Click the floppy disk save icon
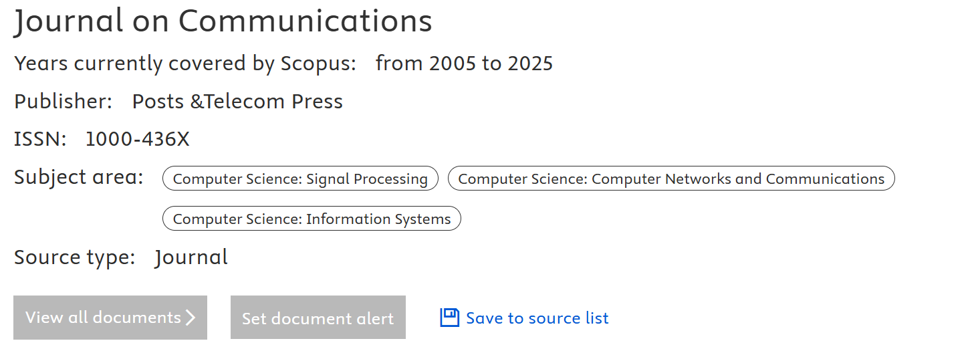 pyautogui.click(x=449, y=318)
